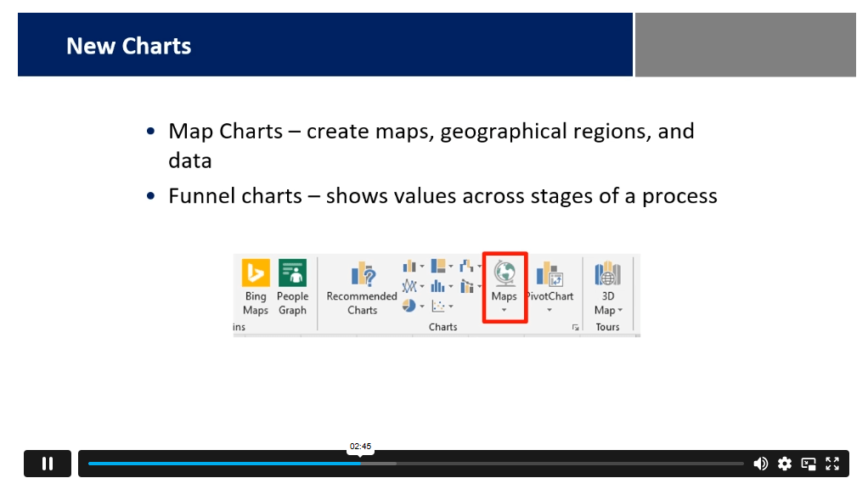Screen dimensions: 868x495
Task: Mute the video with the speaker icon
Action: 761,464
